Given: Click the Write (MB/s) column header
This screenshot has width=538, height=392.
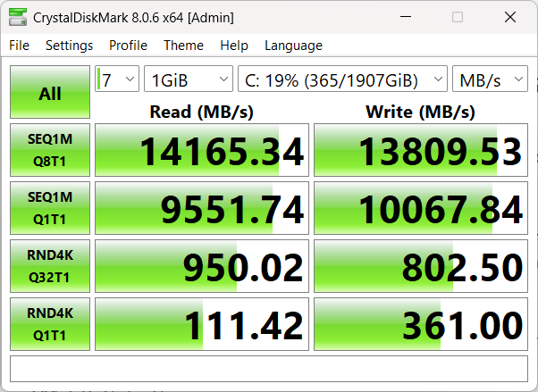Looking at the screenshot, I should pyautogui.click(x=421, y=112).
